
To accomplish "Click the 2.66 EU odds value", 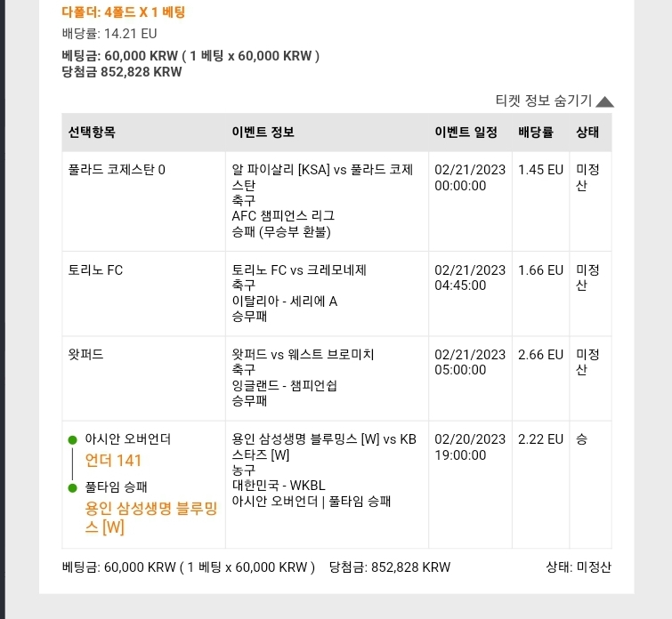I will coord(540,355).
